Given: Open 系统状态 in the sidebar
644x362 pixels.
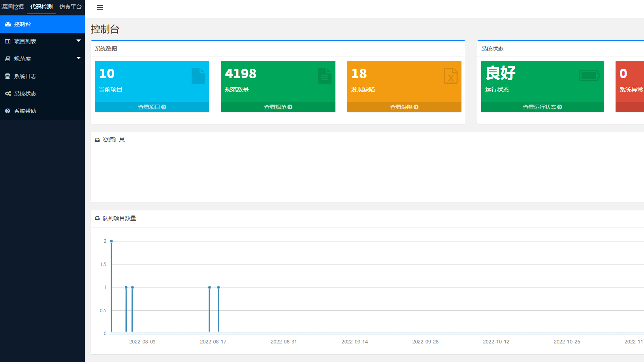Looking at the screenshot, I should tap(42, 94).
